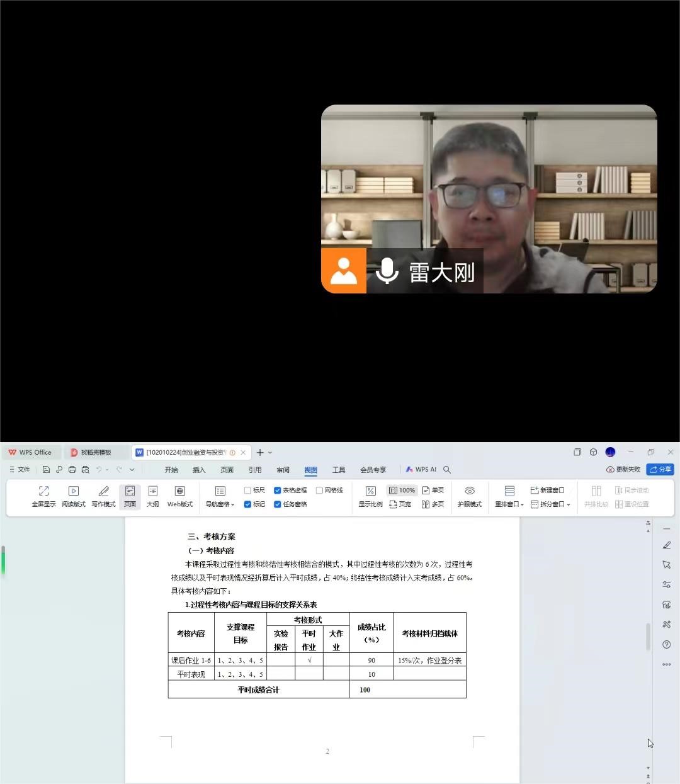680x784 pixels.
Task: Click the 100% zoom button
Action: 402,491
